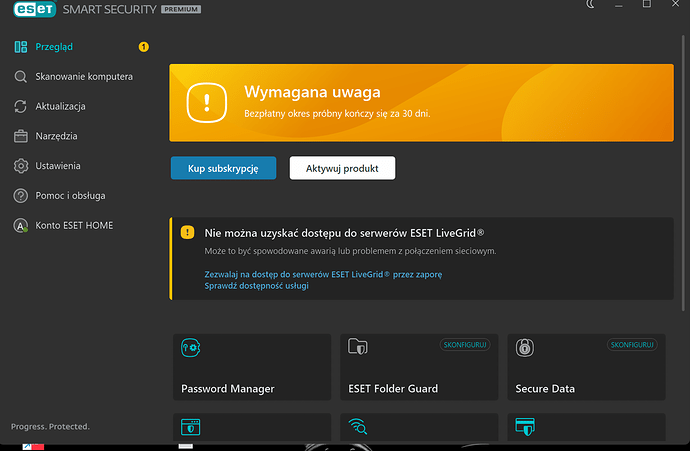Click the Secure Data padlock icon
690x451 pixels.
click(525, 348)
